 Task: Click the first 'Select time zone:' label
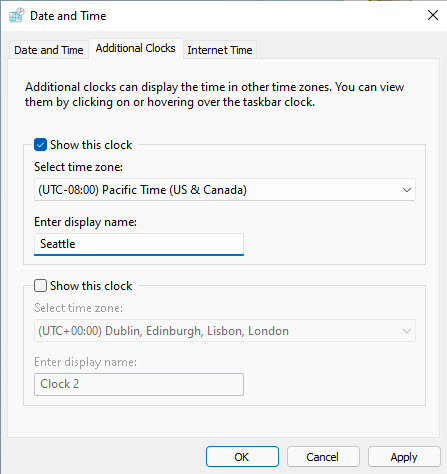click(78, 167)
